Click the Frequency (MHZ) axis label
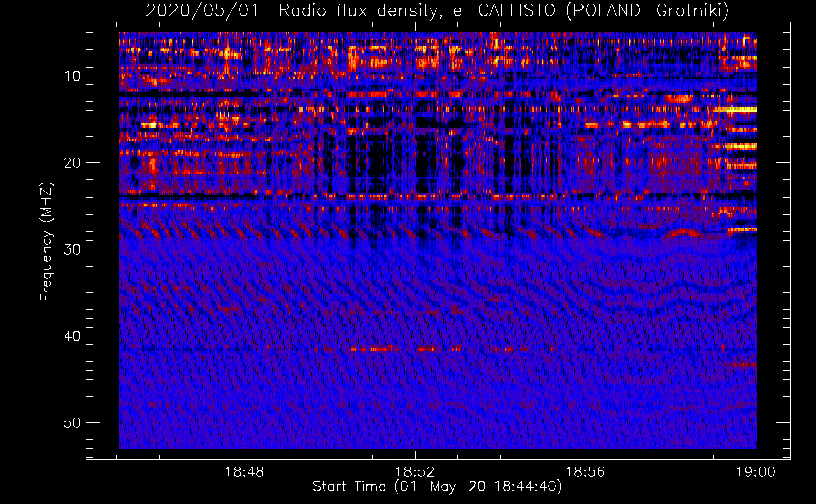Screen dimensions: 816x504 click(x=46, y=242)
